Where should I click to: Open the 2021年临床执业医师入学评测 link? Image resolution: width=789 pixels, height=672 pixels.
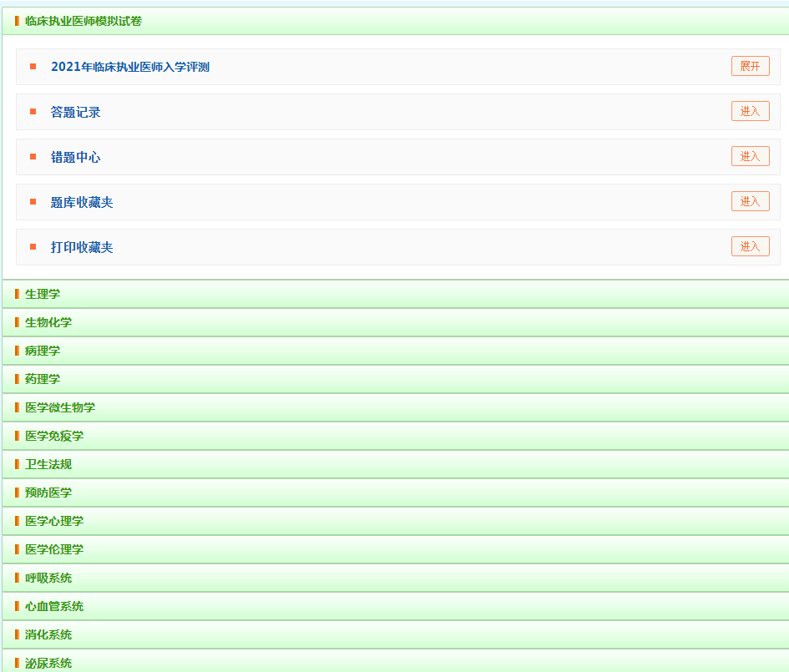[x=130, y=67]
